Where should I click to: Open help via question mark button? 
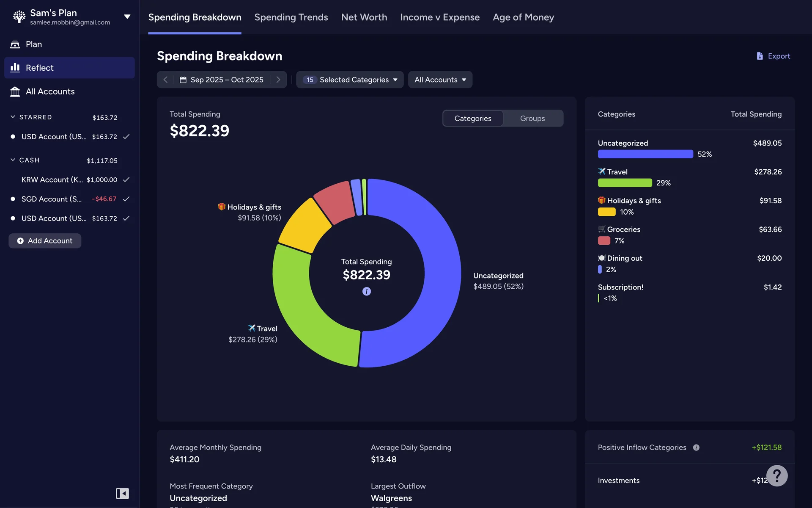click(x=777, y=475)
